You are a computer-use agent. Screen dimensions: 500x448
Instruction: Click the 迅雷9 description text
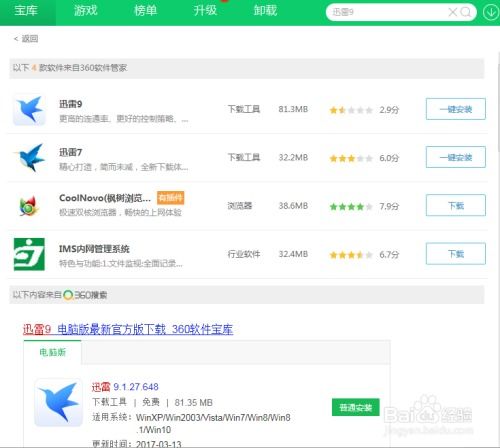(124, 119)
